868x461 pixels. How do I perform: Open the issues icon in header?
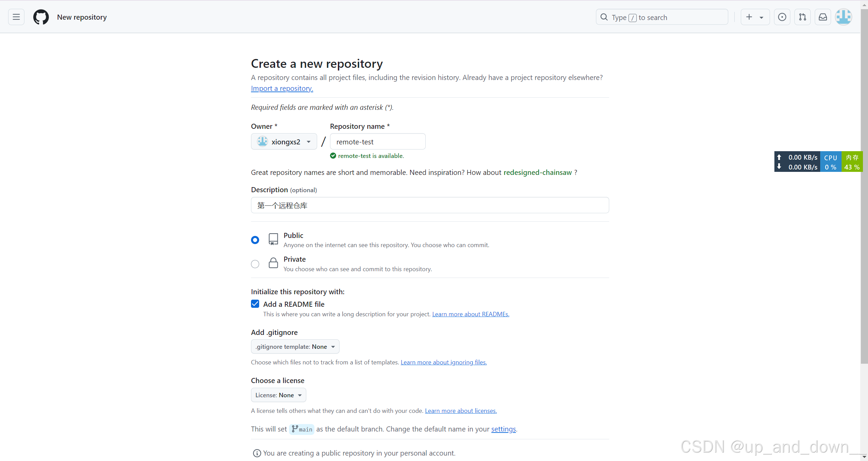point(782,17)
